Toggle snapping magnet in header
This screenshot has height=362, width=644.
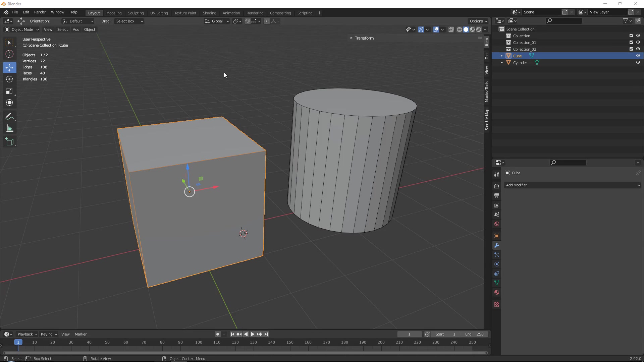pyautogui.click(x=248, y=21)
